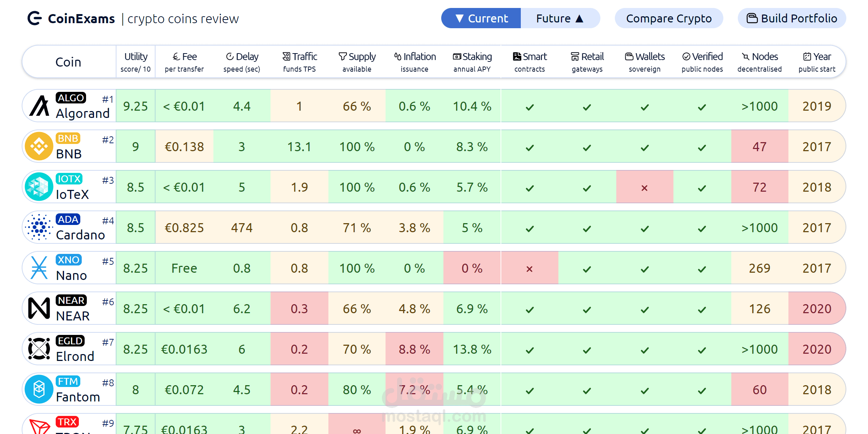Image resolution: width=868 pixels, height=434 pixels.
Task: Click the ADA ticker badge
Action: point(68,219)
